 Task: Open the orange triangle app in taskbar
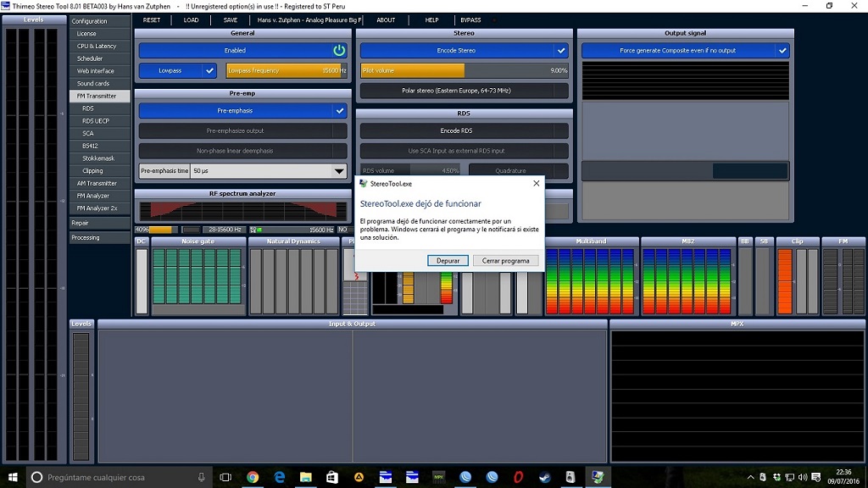point(359,477)
